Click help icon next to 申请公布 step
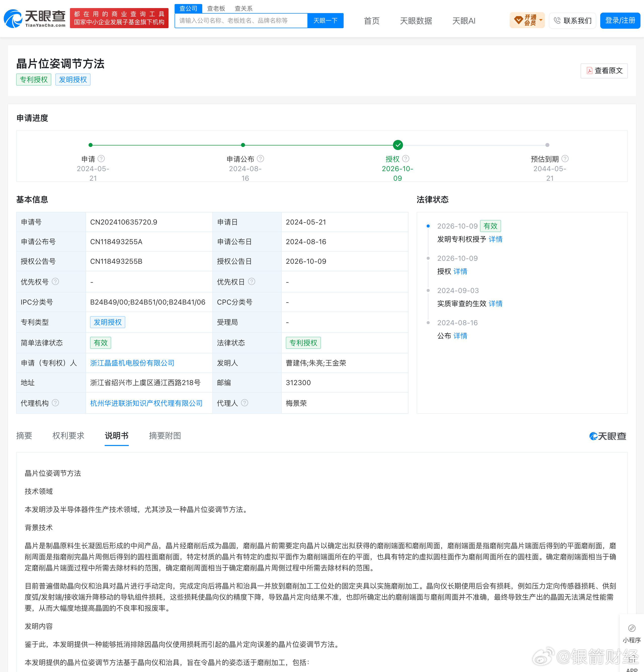Image resolution: width=644 pixels, height=672 pixels. click(260, 159)
